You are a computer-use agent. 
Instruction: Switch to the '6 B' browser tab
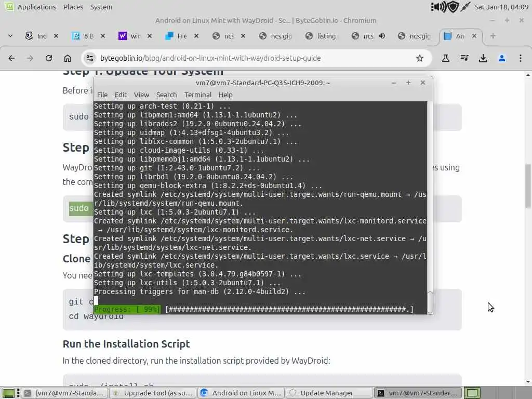point(84,36)
